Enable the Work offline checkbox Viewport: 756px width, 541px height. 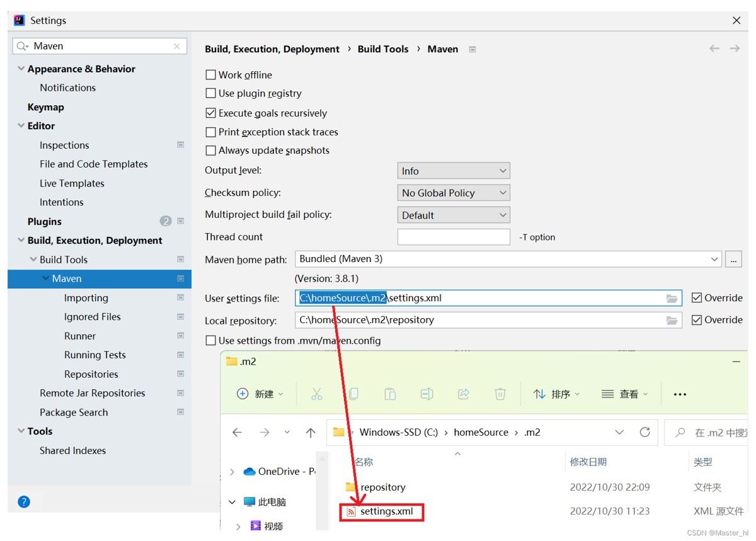pyautogui.click(x=211, y=75)
